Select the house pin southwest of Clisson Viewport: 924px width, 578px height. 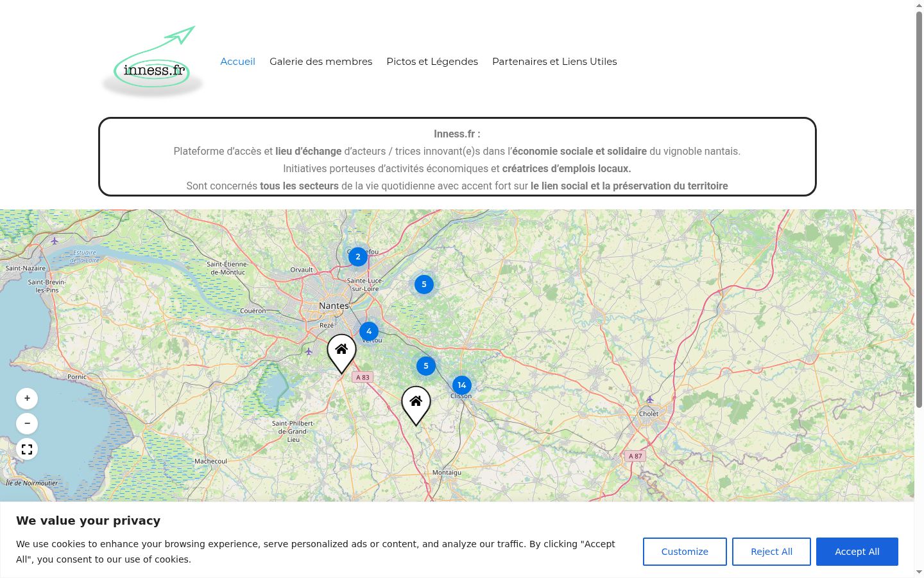(416, 405)
